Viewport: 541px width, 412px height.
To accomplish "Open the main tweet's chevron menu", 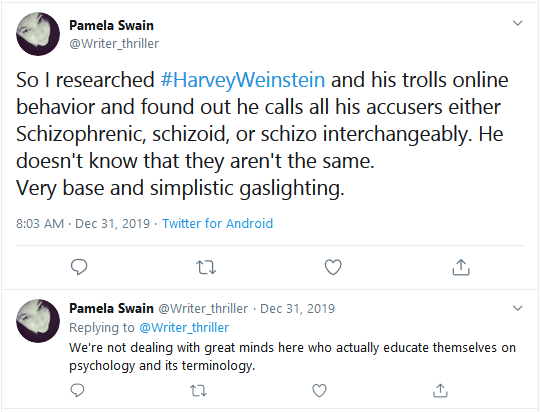I will (518, 23).
